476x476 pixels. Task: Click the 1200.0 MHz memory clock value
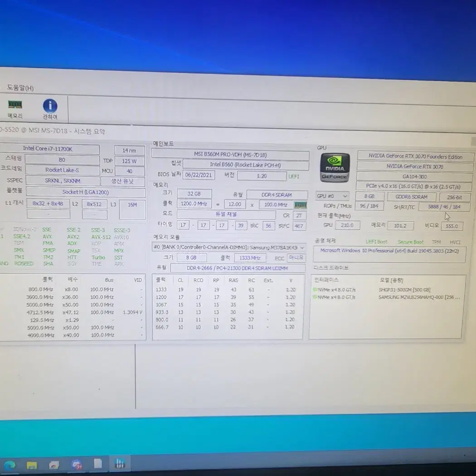tap(194, 204)
